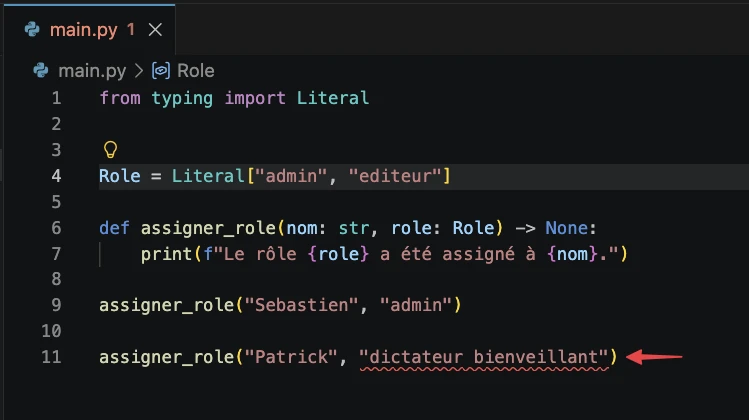Click line number 11 in the gutter
This screenshot has width=749, height=420.
51,357
